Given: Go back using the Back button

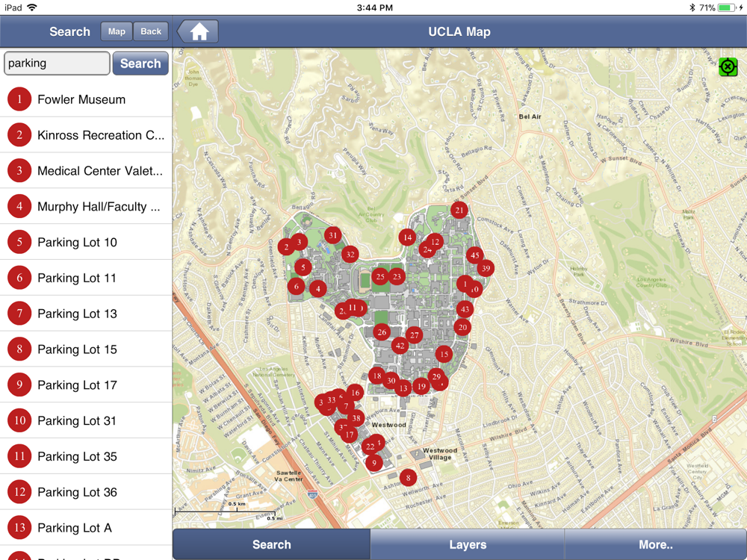Looking at the screenshot, I should click(x=151, y=31).
